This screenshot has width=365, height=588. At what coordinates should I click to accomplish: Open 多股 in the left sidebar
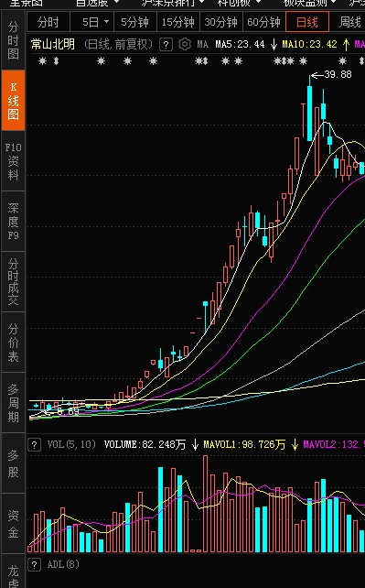(x=13, y=463)
